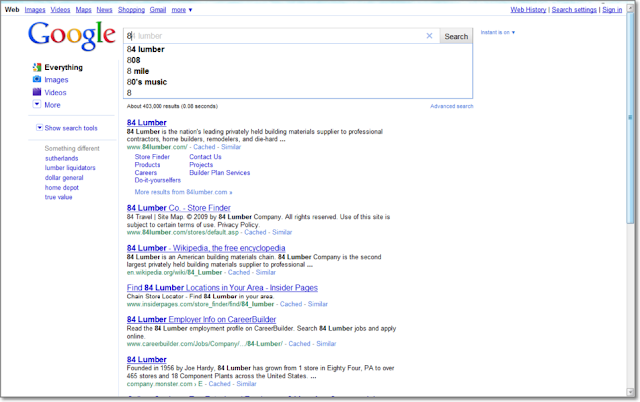Open the Do-it-yourselfers sitelink
640x402 pixels.
pyautogui.click(x=158, y=180)
